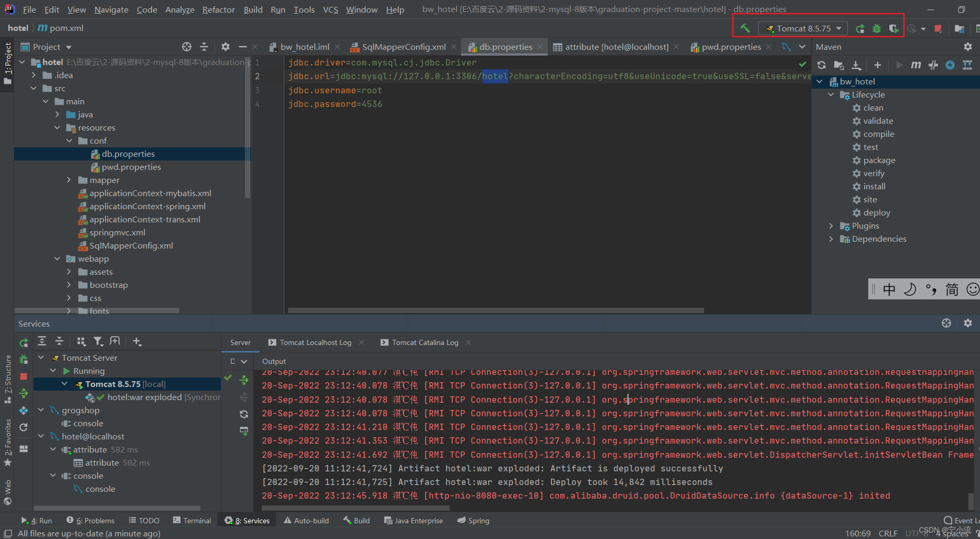Stop Tomcat from Services side toolbar
980x539 pixels.
click(24, 376)
